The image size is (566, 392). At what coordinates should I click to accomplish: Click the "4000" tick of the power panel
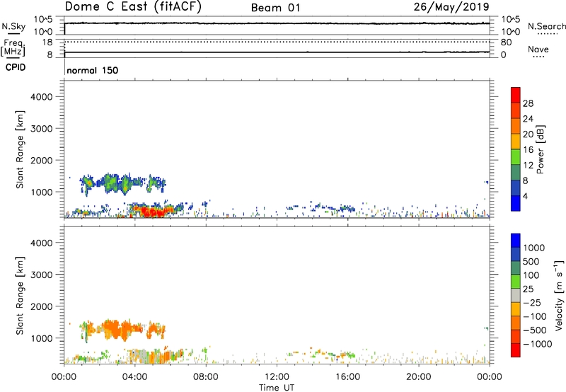42,97
